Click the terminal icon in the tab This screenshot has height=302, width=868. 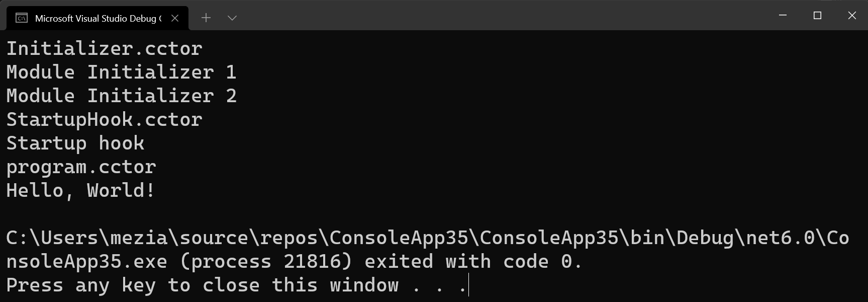click(22, 18)
